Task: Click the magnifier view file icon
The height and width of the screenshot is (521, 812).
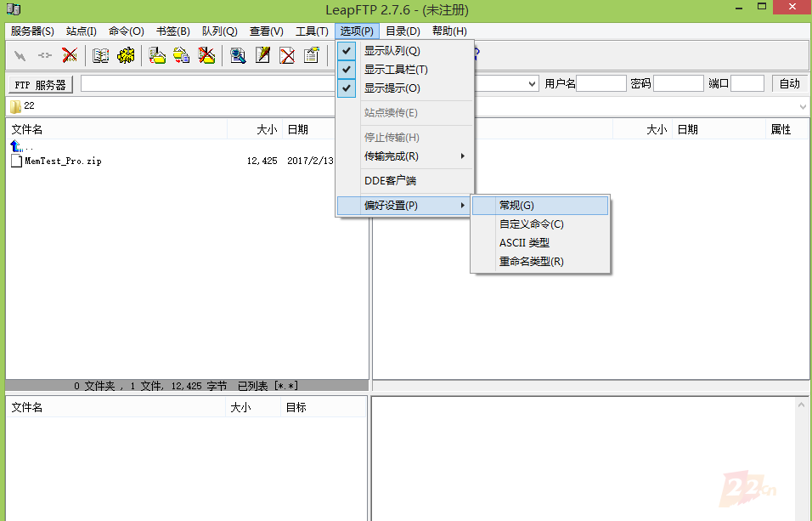Action: (238, 55)
